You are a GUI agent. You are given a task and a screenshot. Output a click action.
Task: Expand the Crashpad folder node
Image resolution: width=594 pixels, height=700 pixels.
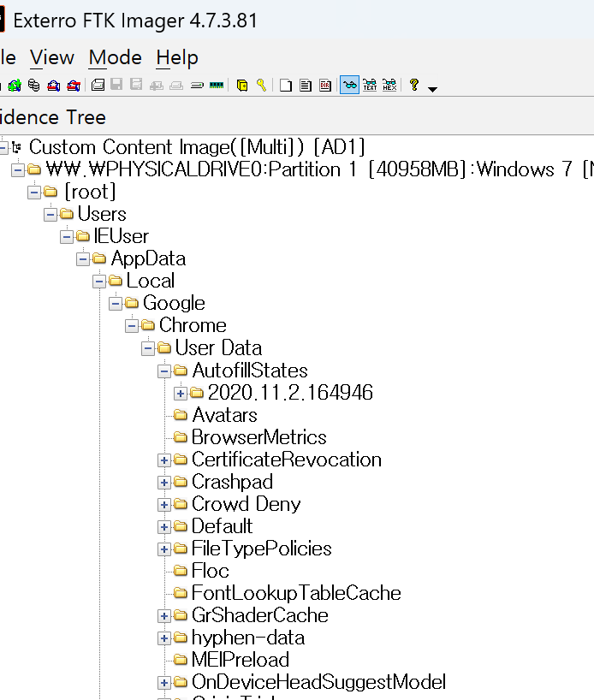click(x=164, y=482)
